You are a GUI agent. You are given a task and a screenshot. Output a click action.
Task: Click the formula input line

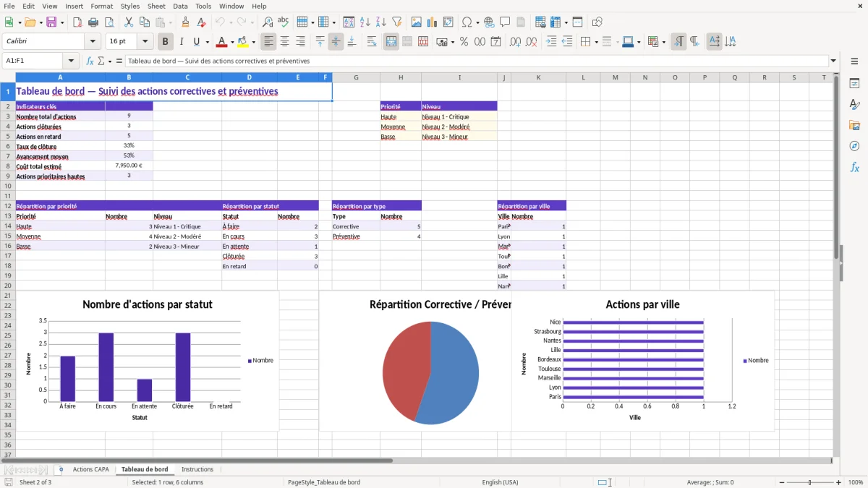(x=477, y=61)
